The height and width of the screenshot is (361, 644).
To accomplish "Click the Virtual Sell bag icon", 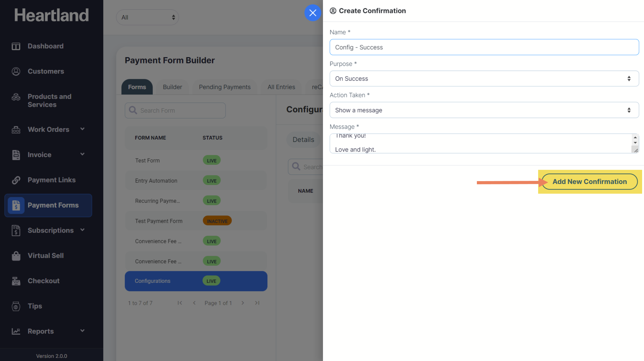I will coord(16,256).
